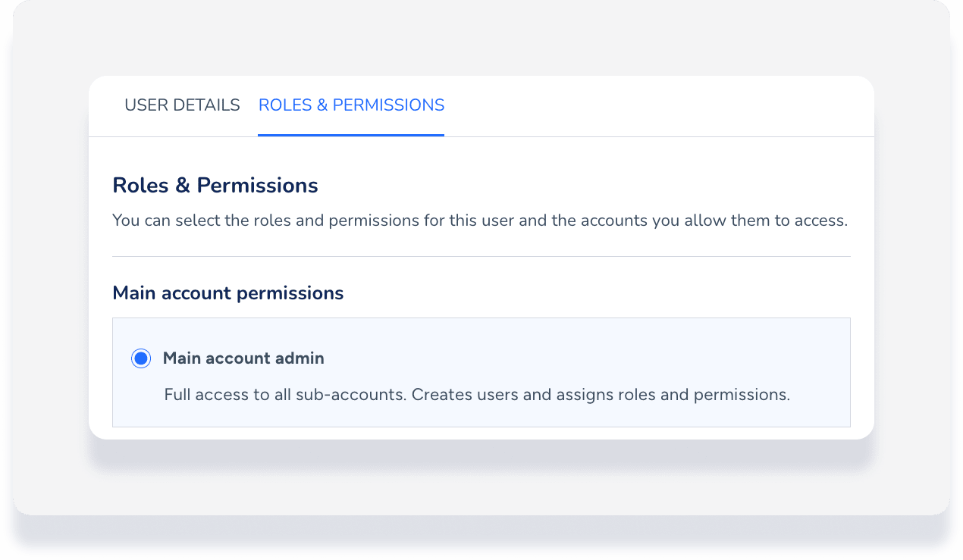This screenshot has height=560, width=963.
Task: Switch to the USER DETAILS tab
Action: click(182, 105)
